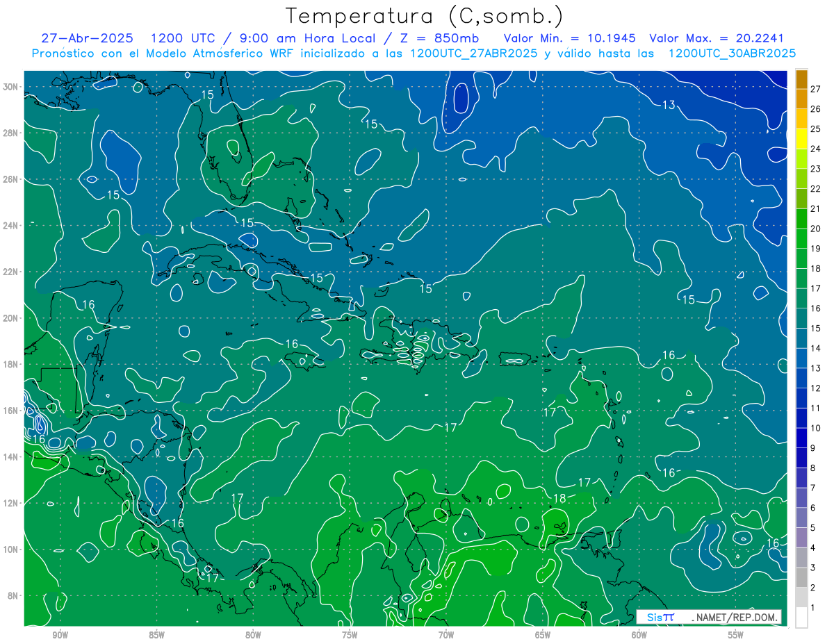This screenshot has height=644, width=834.
Task: Click the "Valor Max. = 20.2241" value
Action: coord(717,38)
